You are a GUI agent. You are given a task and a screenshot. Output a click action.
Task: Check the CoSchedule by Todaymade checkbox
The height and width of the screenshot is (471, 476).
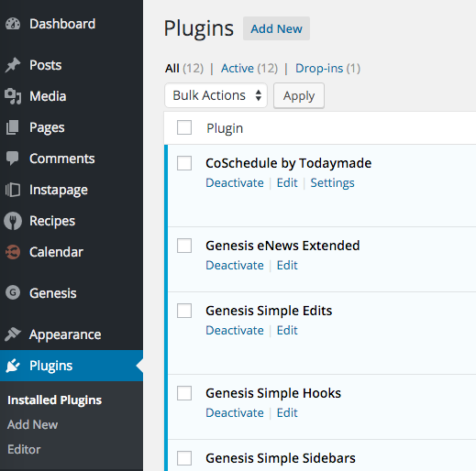tap(184, 163)
